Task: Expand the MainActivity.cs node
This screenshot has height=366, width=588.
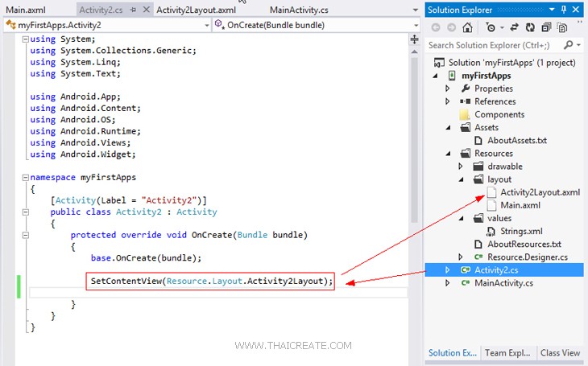Action: click(447, 283)
